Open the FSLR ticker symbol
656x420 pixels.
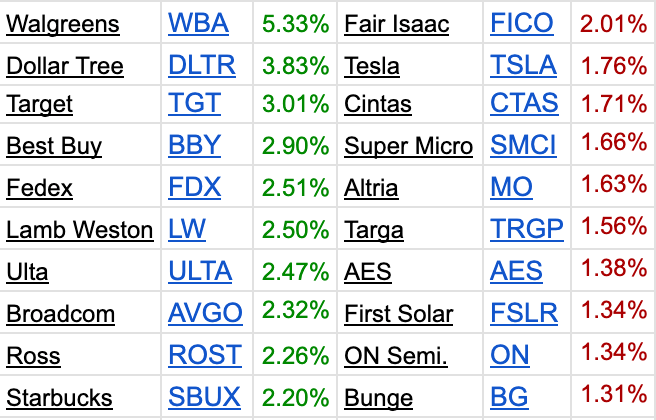(524, 313)
